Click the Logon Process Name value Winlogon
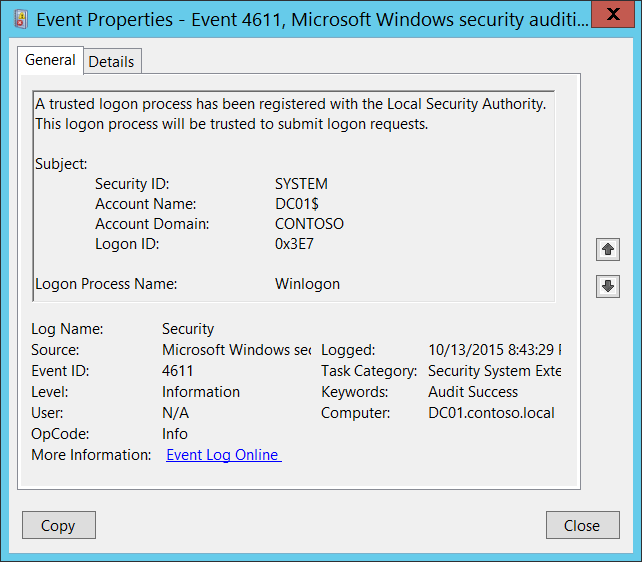642x562 pixels. tap(307, 284)
